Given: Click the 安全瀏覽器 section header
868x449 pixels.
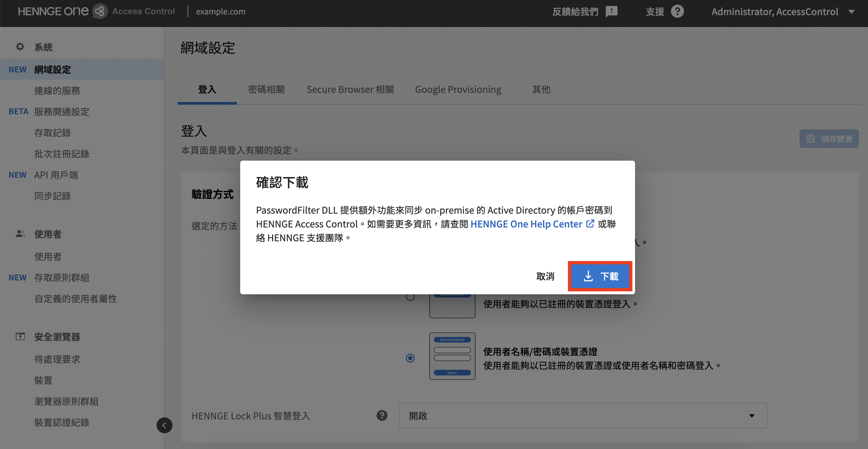Looking at the screenshot, I should click(x=57, y=336).
